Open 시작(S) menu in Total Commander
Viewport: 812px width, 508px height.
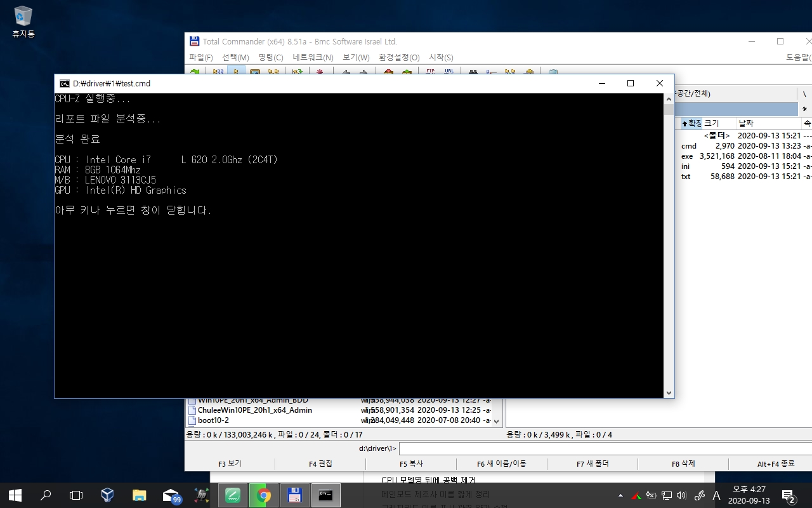click(441, 57)
